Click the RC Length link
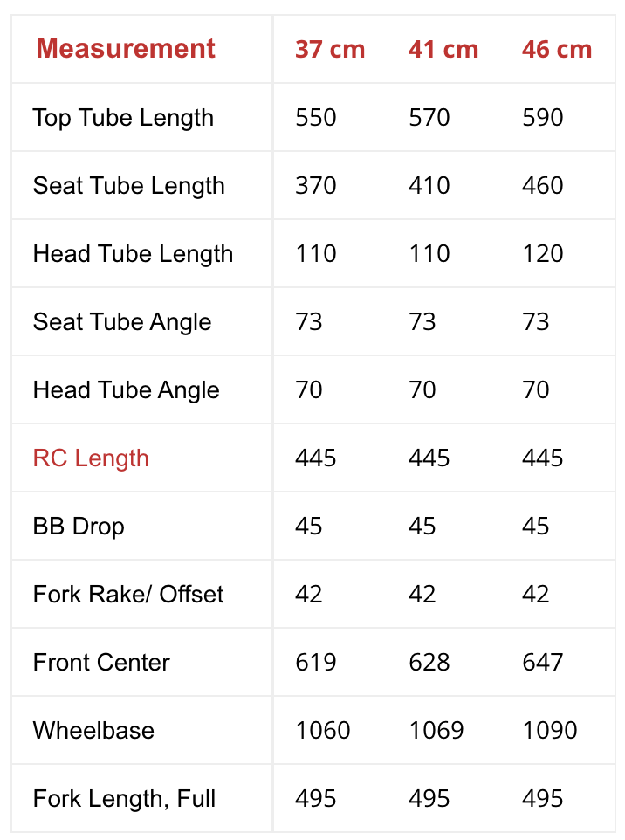 point(91,458)
